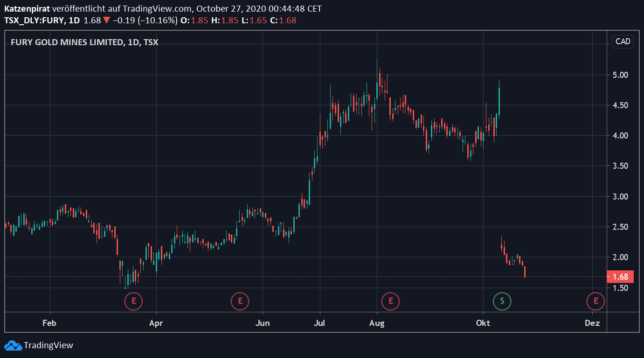Click the FURY GOLD MINES LIMITED chart title
644x358 pixels.
pyautogui.click(x=67, y=42)
